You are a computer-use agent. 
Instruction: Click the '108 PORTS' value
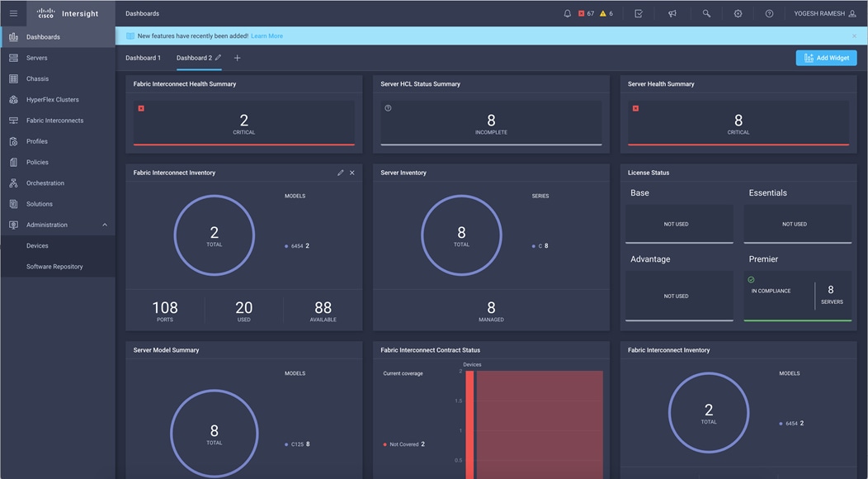[165, 311]
